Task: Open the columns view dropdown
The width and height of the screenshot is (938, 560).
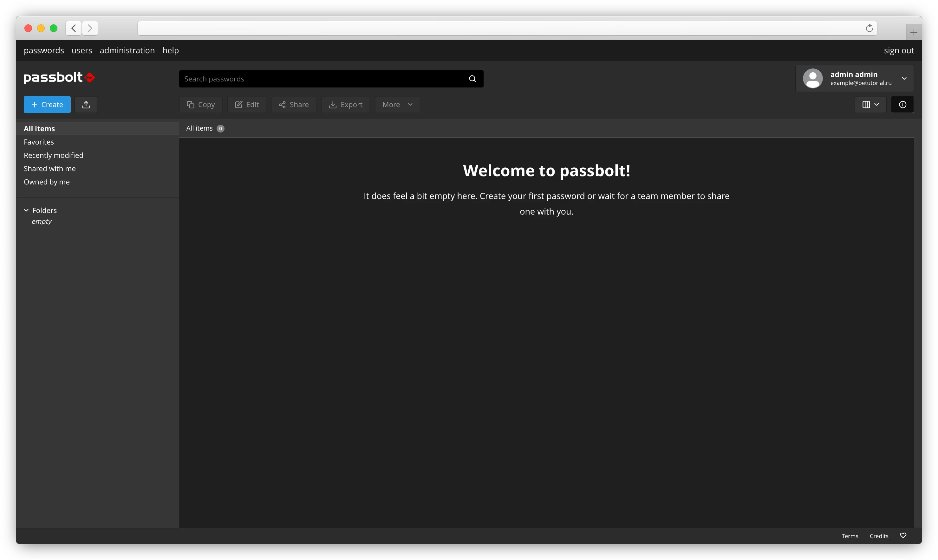Action: [x=870, y=105]
